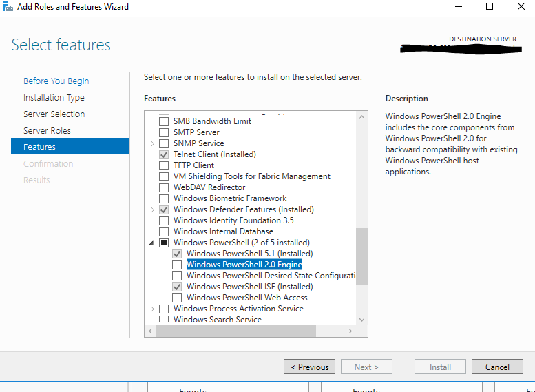Check the Windows Biometric Framework checkbox
This screenshot has height=392, width=535.
(x=164, y=198)
